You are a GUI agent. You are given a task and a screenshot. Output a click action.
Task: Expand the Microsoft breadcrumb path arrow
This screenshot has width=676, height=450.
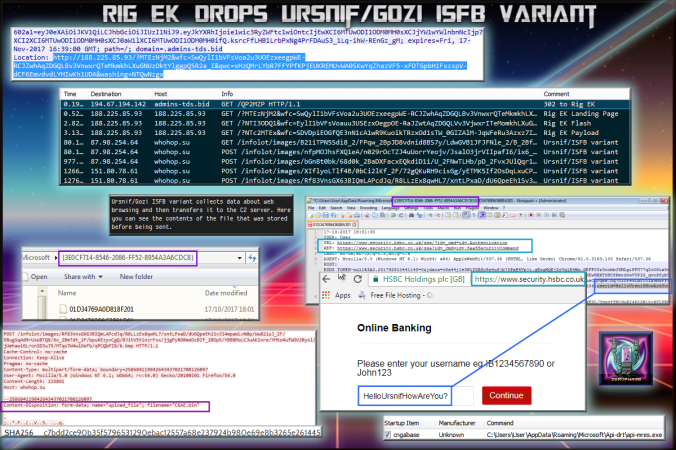click(55, 258)
